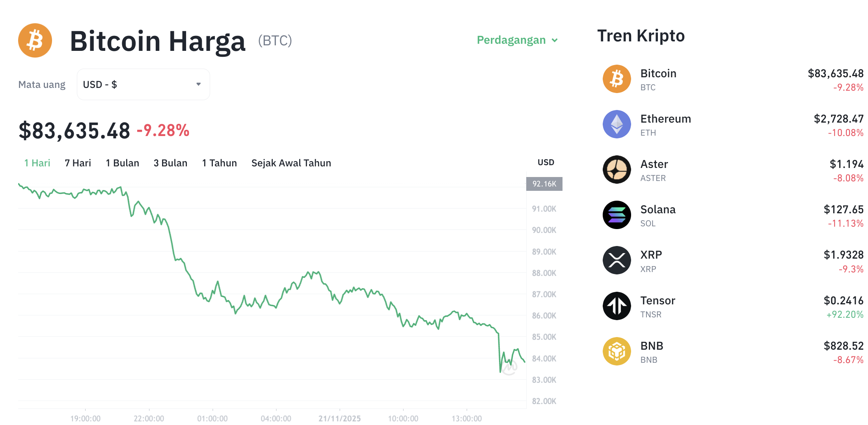Select the Solana coin icon
The width and height of the screenshot is (868, 425).
(617, 215)
